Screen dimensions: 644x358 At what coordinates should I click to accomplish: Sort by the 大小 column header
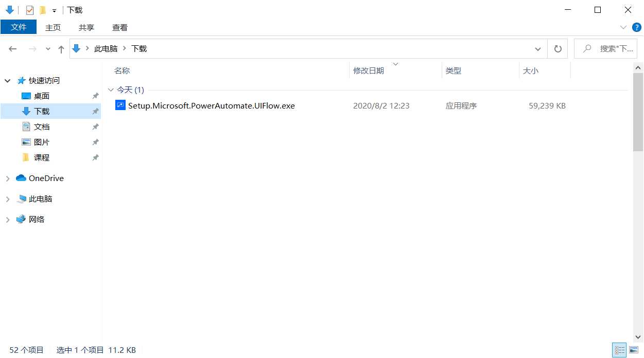pos(531,71)
